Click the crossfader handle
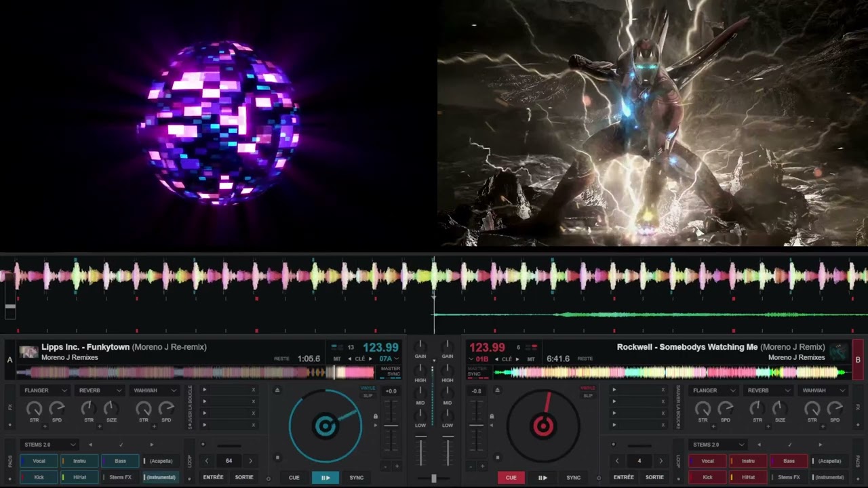This screenshot has width=868, height=488. 434,478
